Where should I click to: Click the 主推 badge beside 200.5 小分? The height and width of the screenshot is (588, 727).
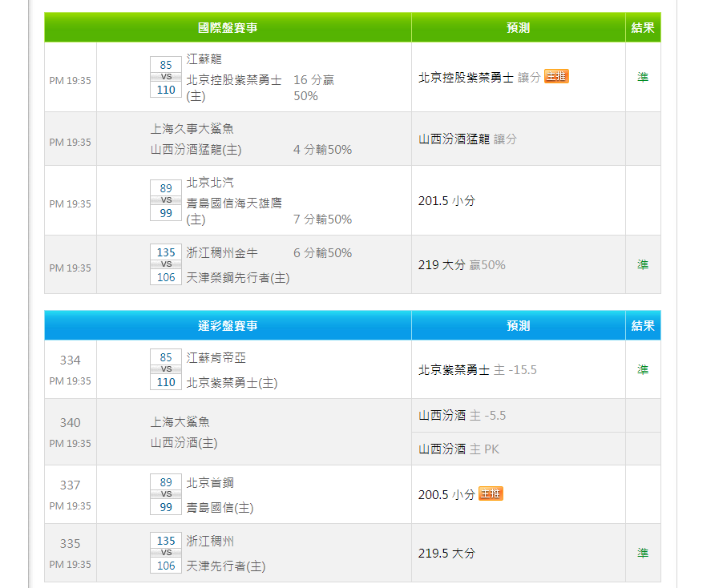click(491, 494)
